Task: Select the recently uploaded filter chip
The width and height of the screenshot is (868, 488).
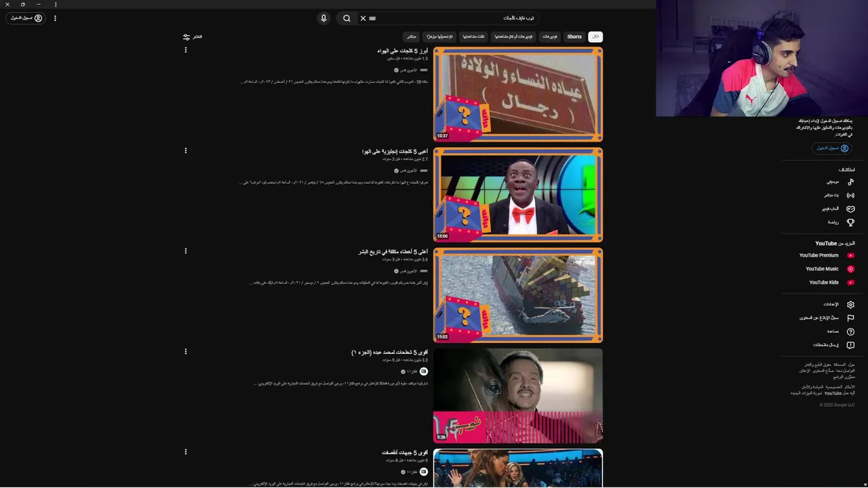Action: [x=439, y=37]
